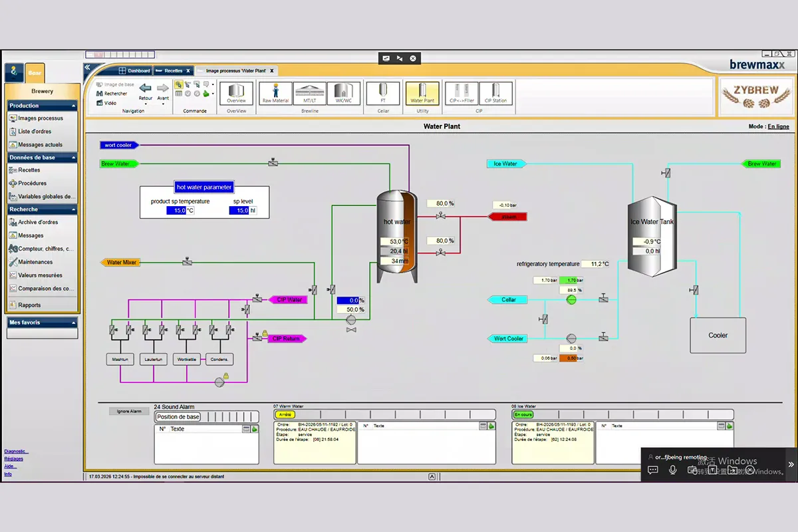798x532 pixels.
Task: Click refrigeratory temperature value 11,2 °C
Action: [x=596, y=264]
